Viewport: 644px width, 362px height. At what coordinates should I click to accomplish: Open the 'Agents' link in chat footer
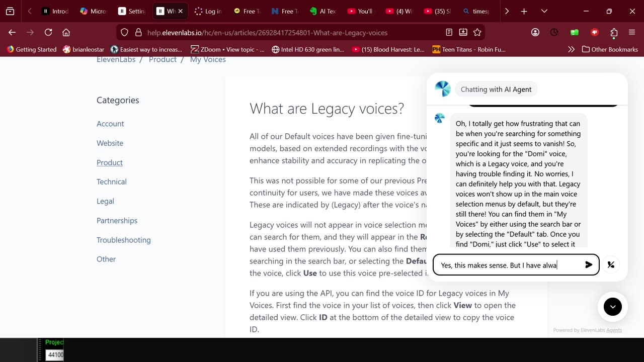click(614, 330)
